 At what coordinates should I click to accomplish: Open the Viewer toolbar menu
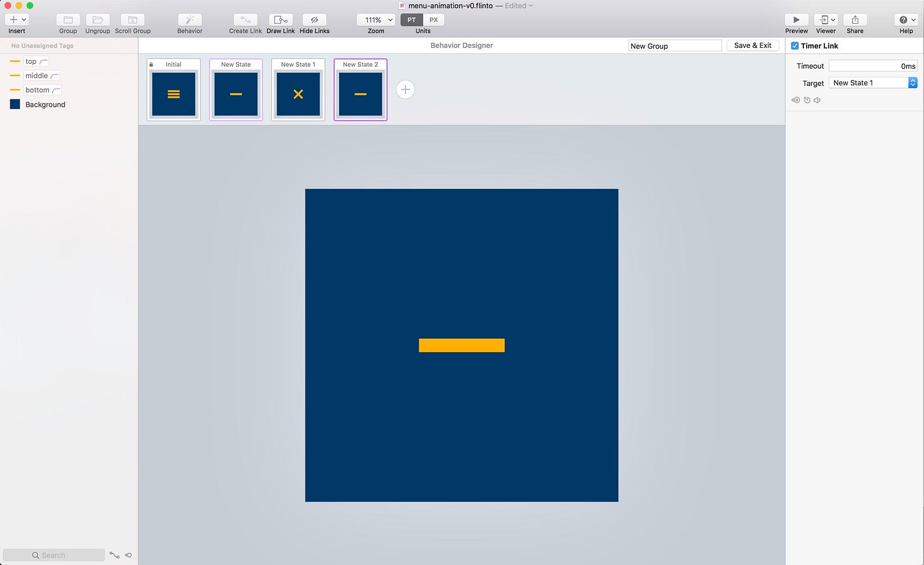(826, 20)
